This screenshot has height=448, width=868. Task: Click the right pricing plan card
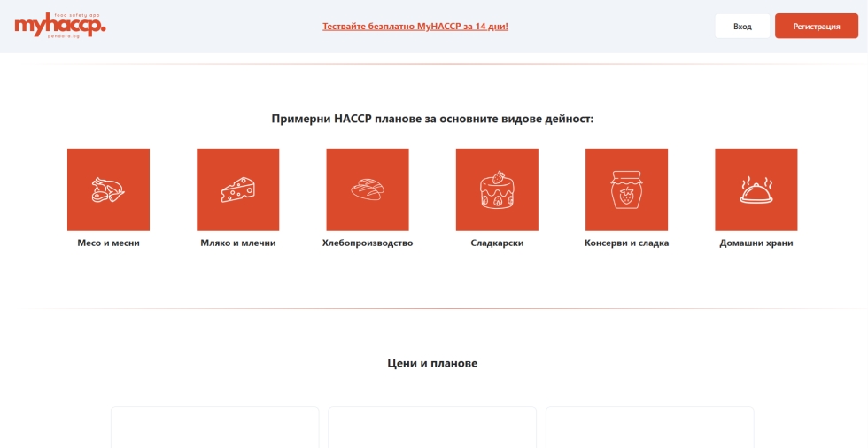coord(649,428)
